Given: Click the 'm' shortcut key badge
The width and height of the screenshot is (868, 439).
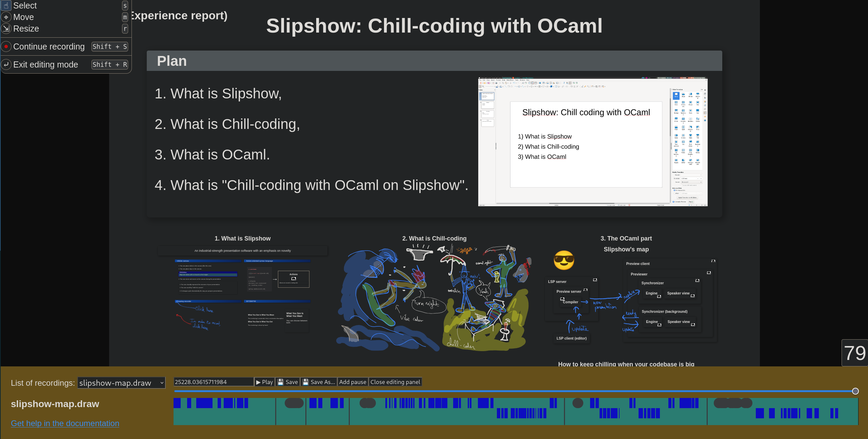Looking at the screenshot, I should click(125, 17).
